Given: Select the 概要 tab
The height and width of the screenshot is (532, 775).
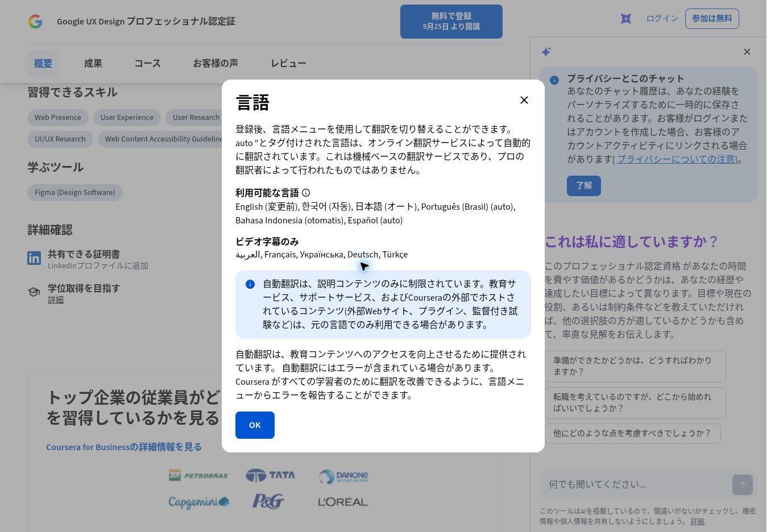Looking at the screenshot, I should pos(43,64).
